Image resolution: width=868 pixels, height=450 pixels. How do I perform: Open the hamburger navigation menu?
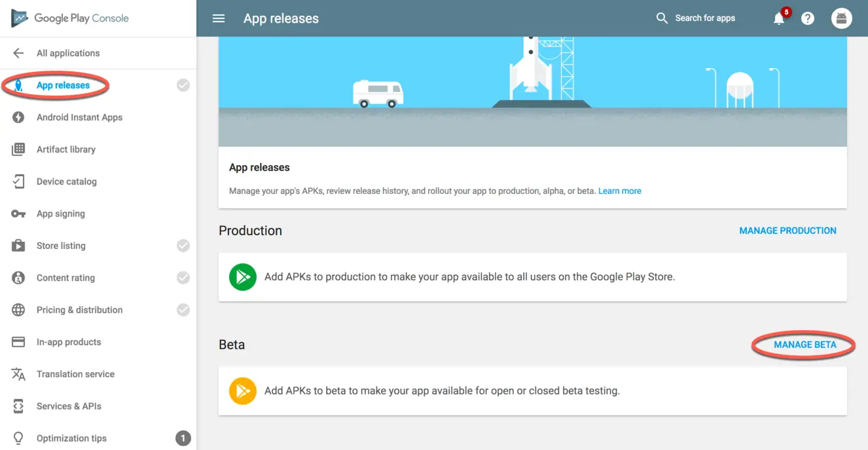219,18
